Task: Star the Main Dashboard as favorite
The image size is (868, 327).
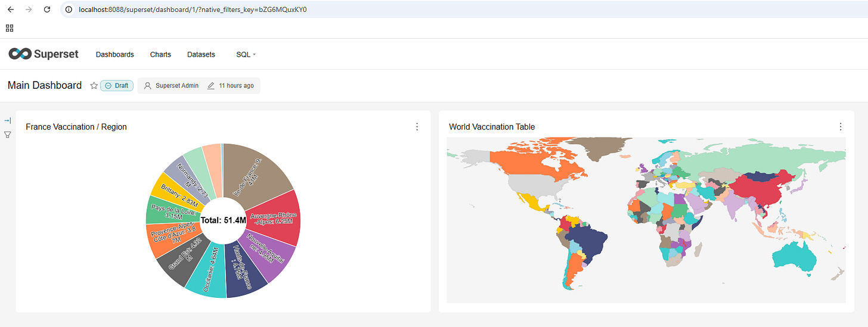Action: click(x=94, y=86)
